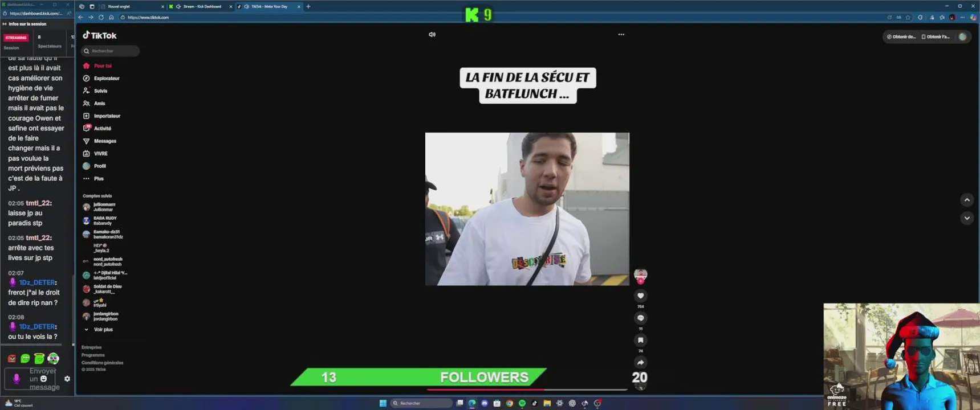980x410 pixels.
Task: Open chat user 1Dz_DETER at 02:07
Action: (37, 282)
